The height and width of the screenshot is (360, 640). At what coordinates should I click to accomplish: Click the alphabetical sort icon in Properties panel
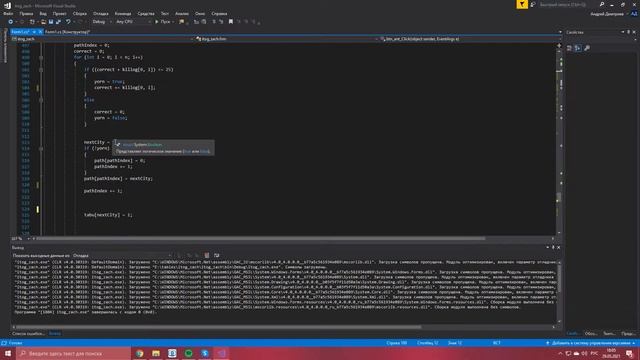[x=578, y=48]
